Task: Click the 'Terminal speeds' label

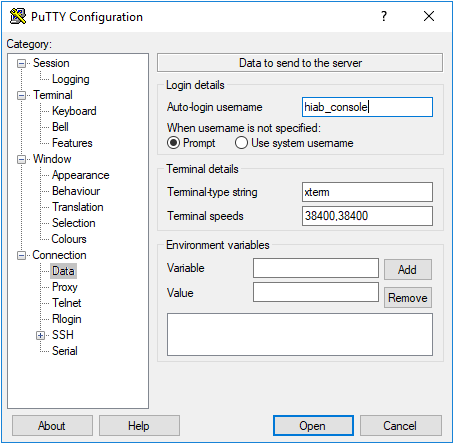Action: [205, 216]
